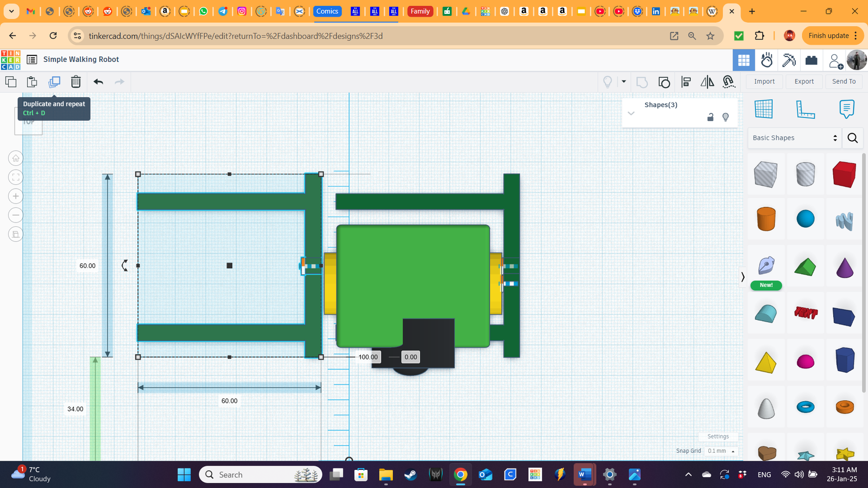Viewport: 868px width, 488px height.
Task: Zoom in with the plus button
Action: [x=16, y=196]
